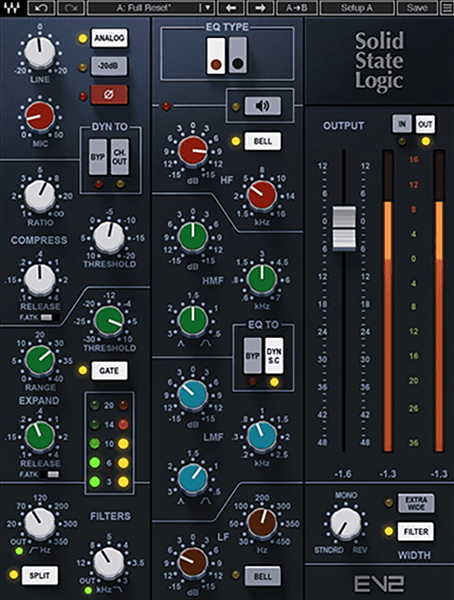Click the expander RANGE knob
This screenshot has height=600, width=454.
tap(39, 360)
